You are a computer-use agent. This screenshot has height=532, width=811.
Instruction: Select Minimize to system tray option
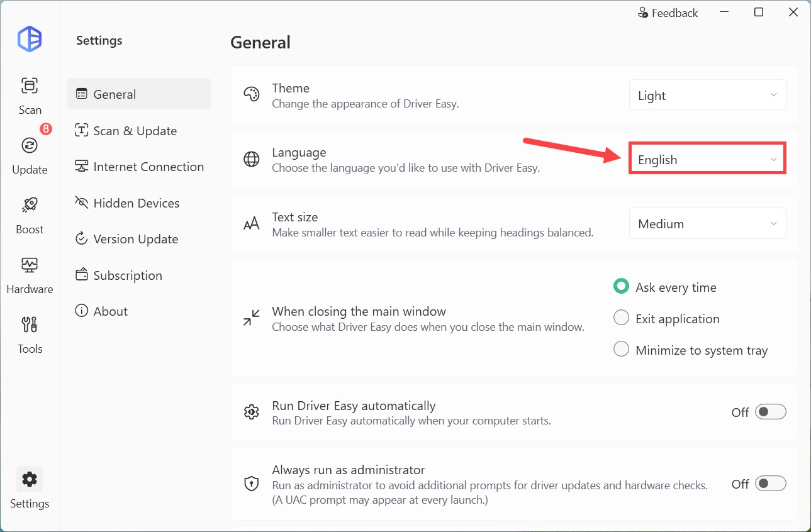691,350
